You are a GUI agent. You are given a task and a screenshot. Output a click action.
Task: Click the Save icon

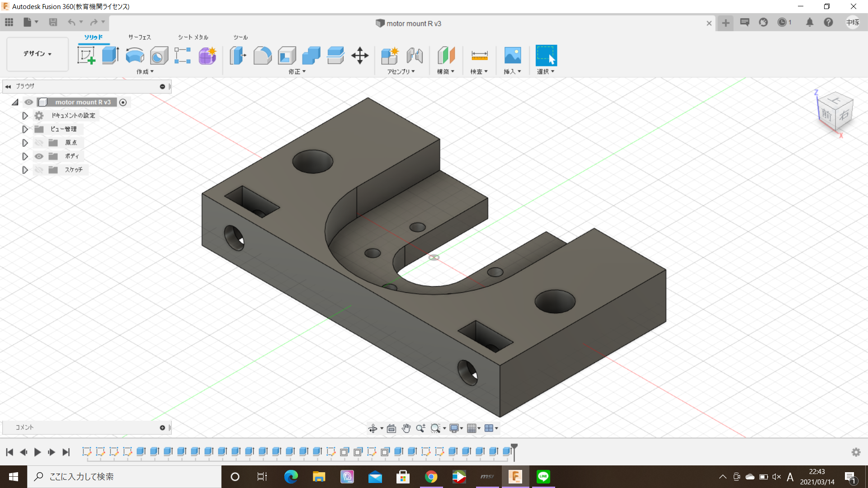[x=53, y=22]
